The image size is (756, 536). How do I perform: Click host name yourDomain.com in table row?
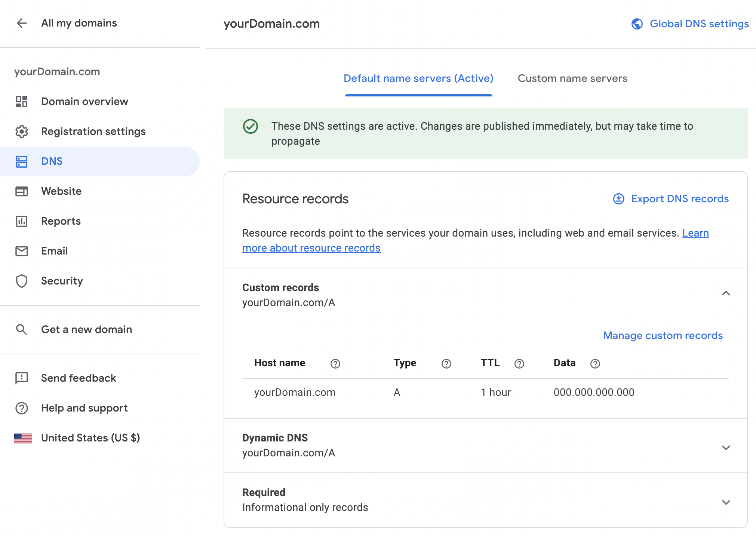[295, 392]
